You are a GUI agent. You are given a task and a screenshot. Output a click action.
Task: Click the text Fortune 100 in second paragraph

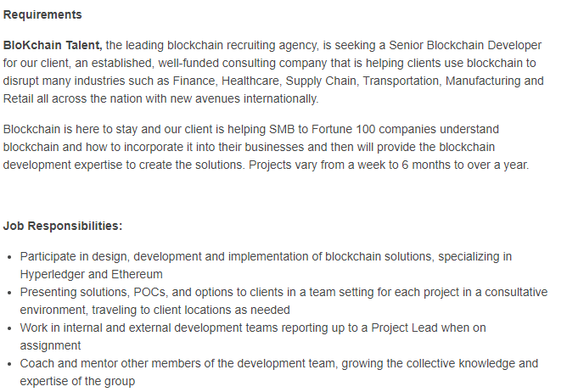(338, 129)
